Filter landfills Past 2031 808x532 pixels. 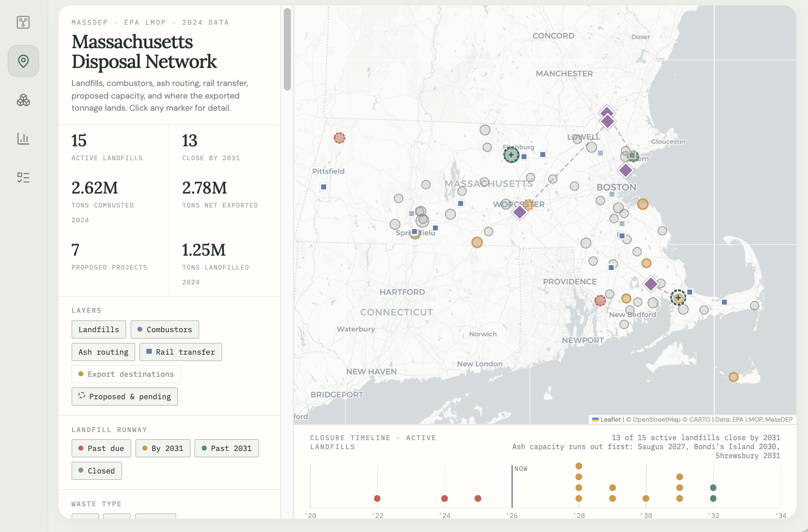227,448
